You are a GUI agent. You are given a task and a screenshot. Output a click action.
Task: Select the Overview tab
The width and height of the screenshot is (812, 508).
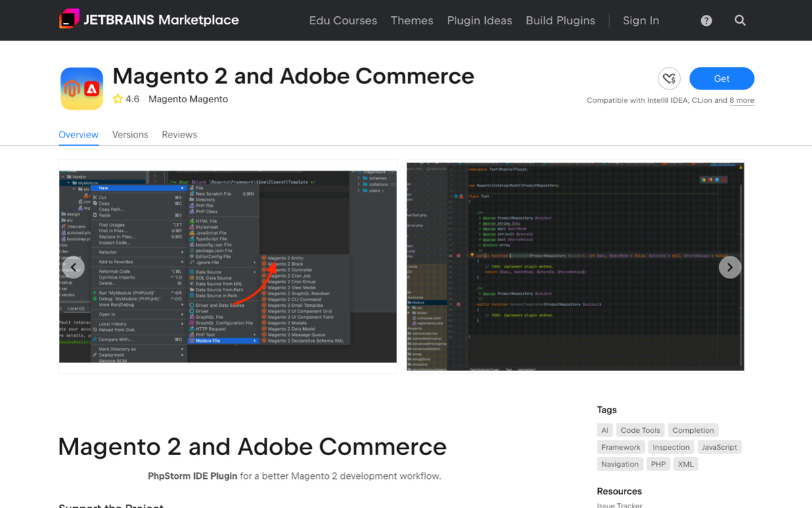point(78,135)
